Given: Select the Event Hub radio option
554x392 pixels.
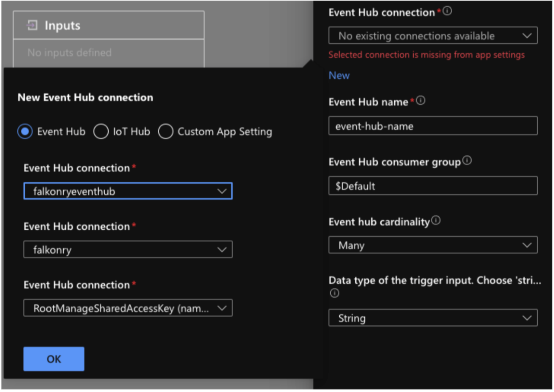Looking at the screenshot, I should point(25,132).
